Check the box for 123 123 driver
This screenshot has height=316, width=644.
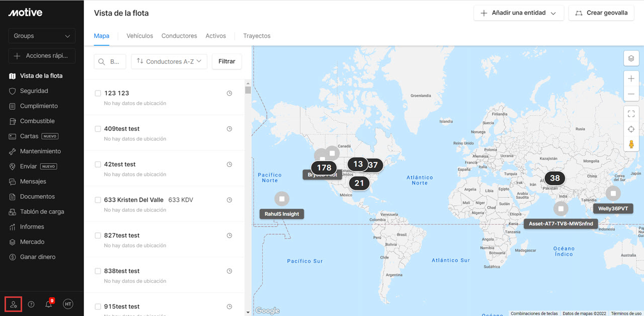(x=98, y=93)
